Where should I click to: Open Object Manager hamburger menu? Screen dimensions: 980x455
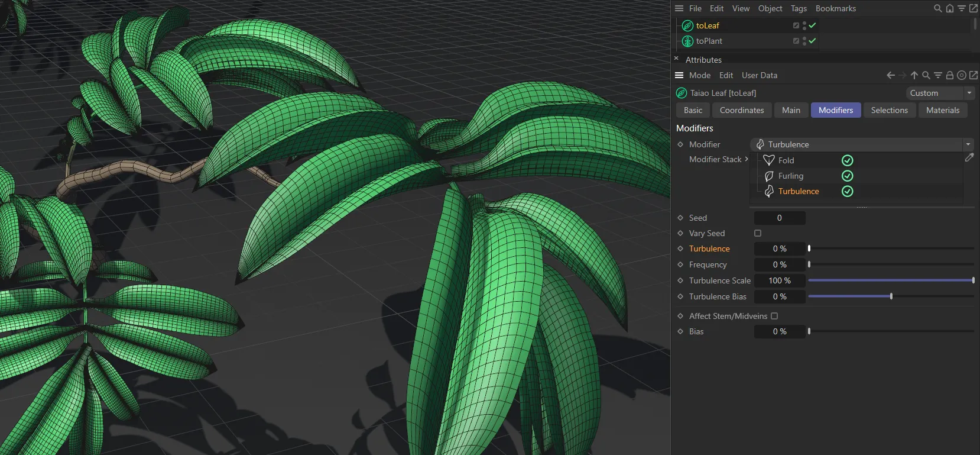[679, 8]
